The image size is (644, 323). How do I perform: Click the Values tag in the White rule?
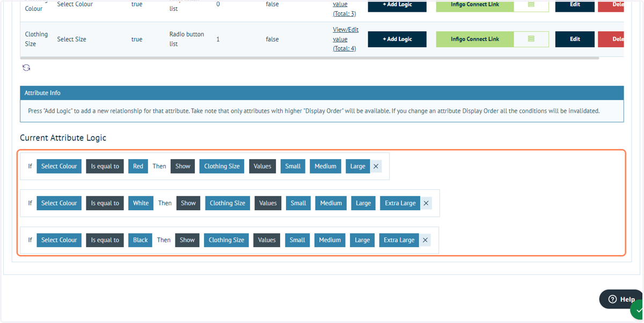(x=268, y=203)
